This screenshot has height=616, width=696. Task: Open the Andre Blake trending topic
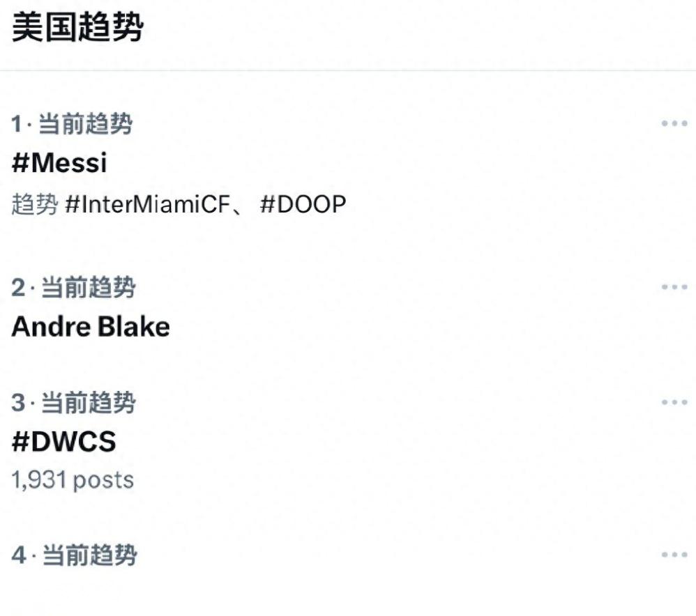(91, 326)
